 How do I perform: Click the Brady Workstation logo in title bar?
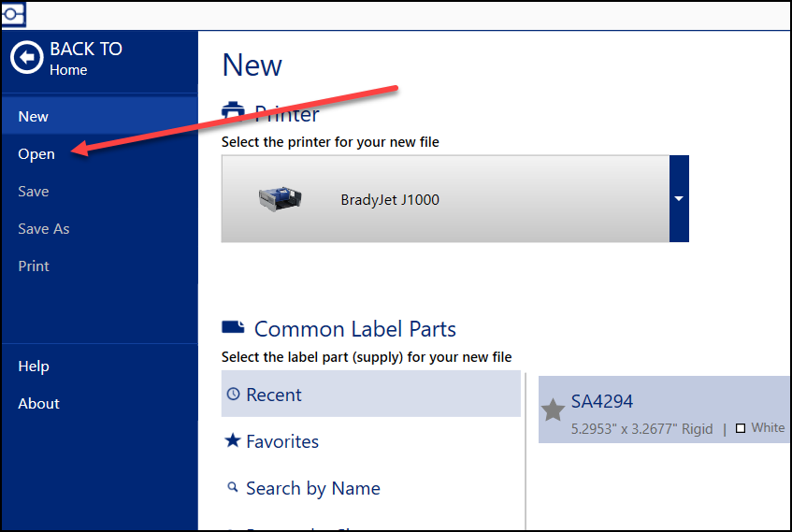pyautogui.click(x=14, y=14)
